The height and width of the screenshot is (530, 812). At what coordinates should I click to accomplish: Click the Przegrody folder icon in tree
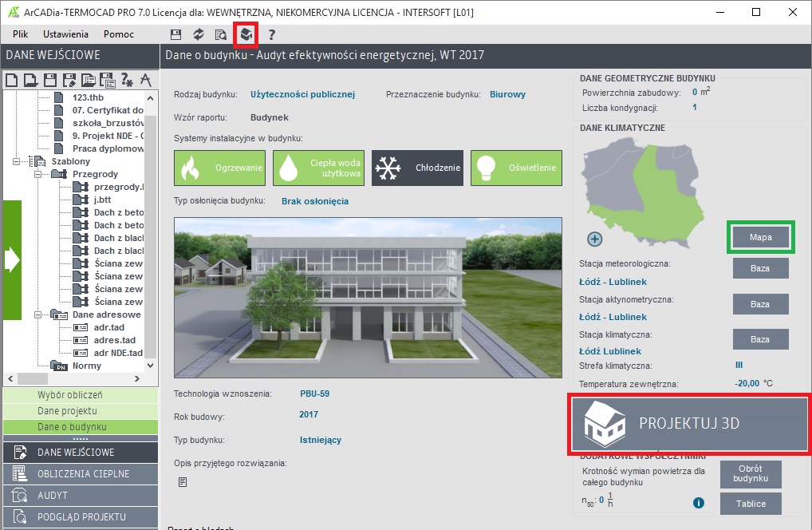click(x=59, y=174)
